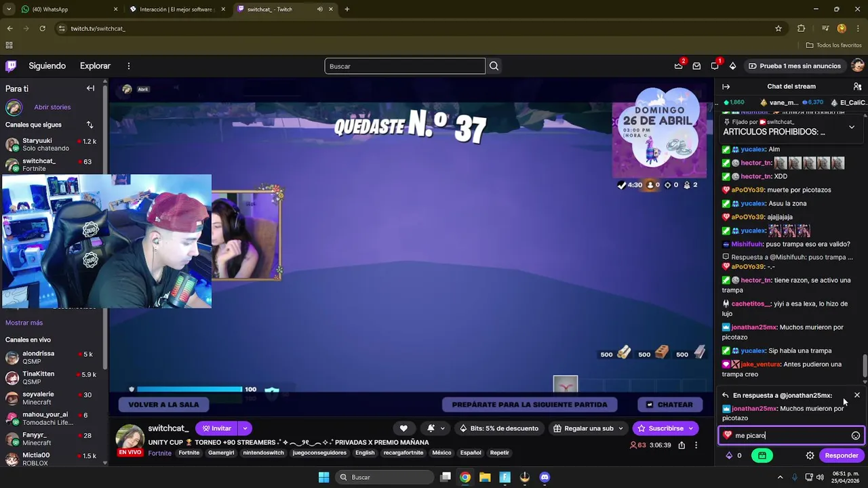Screen dimensions: 868x488
Task: Open the switchcat_ channel avatar
Action: click(130, 439)
